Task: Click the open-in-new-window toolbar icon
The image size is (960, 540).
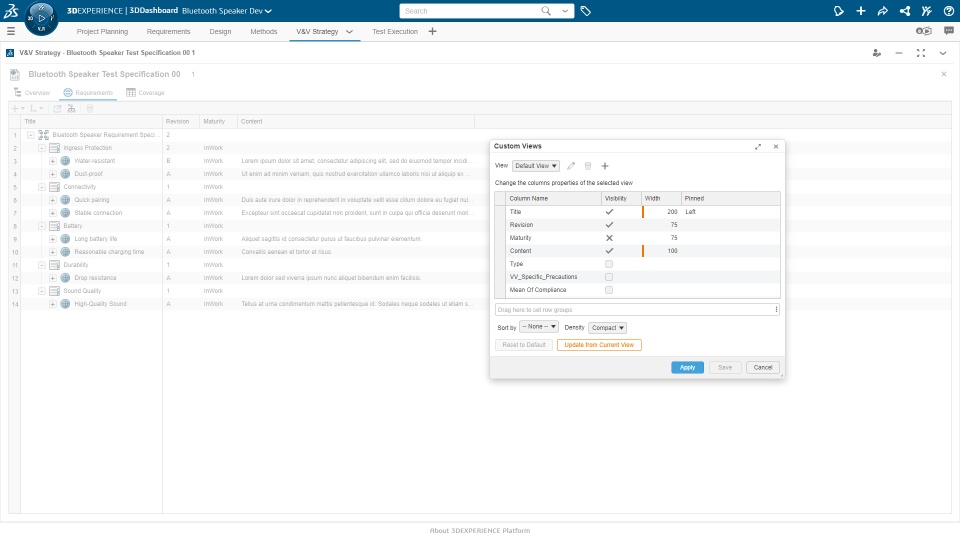Action: pyautogui.click(x=57, y=108)
